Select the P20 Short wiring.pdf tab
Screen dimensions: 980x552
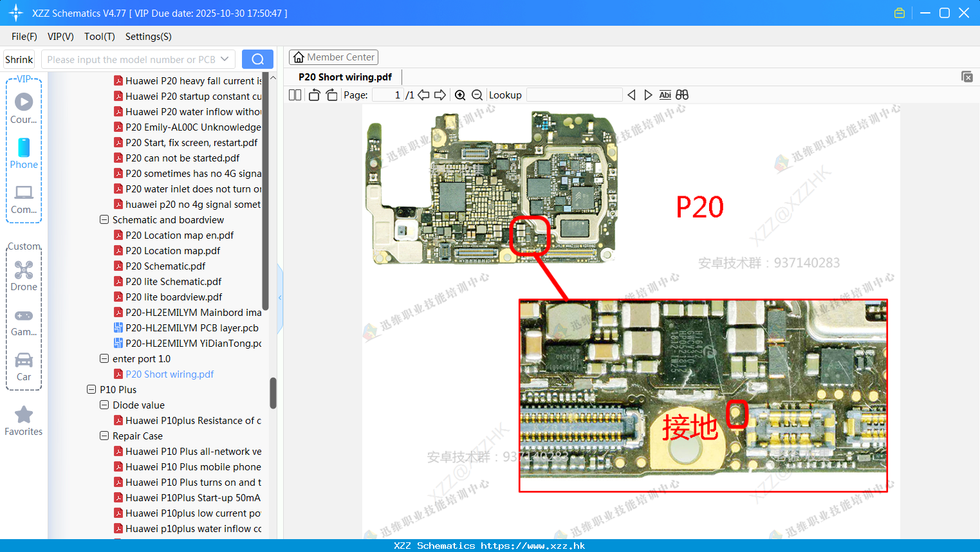345,77
